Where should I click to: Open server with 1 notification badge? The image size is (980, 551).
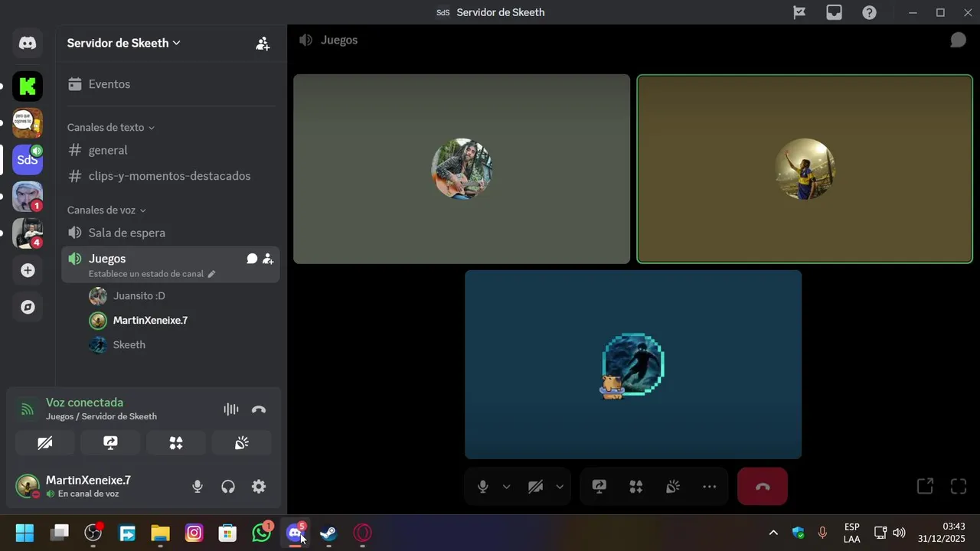coord(28,197)
